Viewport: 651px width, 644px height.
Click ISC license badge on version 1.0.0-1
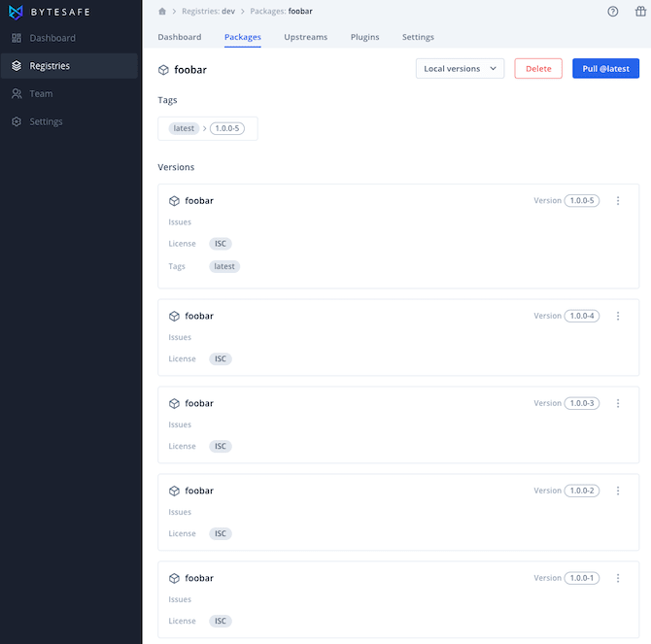[221, 622]
